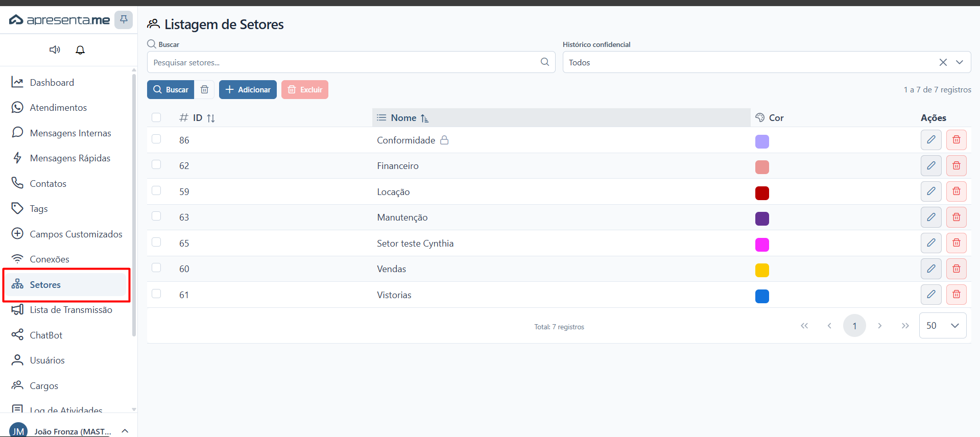This screenshot has height=437, width=980.
Task: Go to Atendimentos in the sidebar
Action: (66, 108)
